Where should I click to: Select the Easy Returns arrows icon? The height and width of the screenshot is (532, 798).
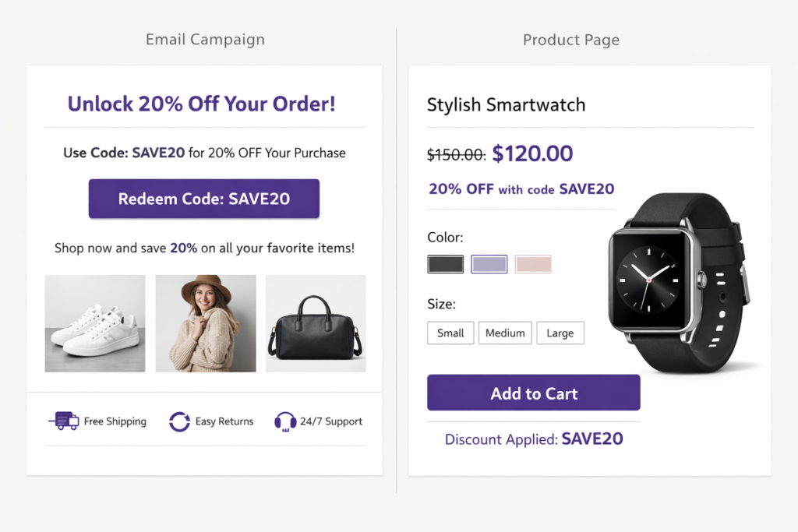[179, 421]
